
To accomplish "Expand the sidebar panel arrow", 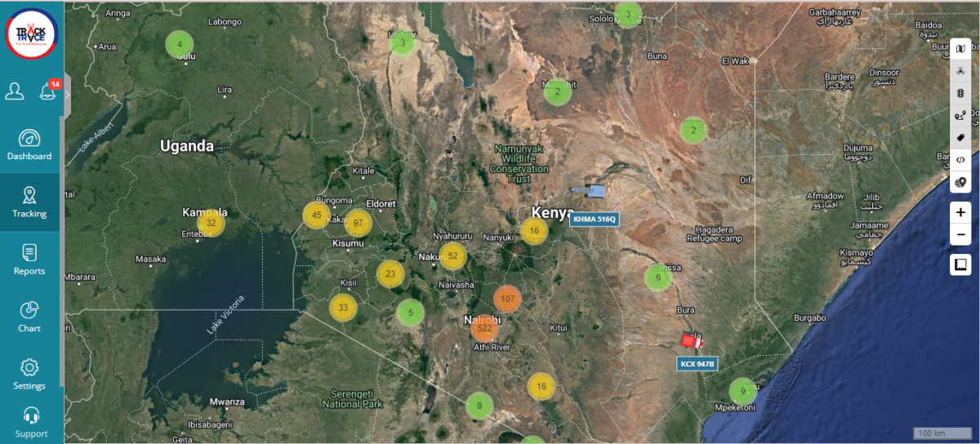I will coord(68,94).
